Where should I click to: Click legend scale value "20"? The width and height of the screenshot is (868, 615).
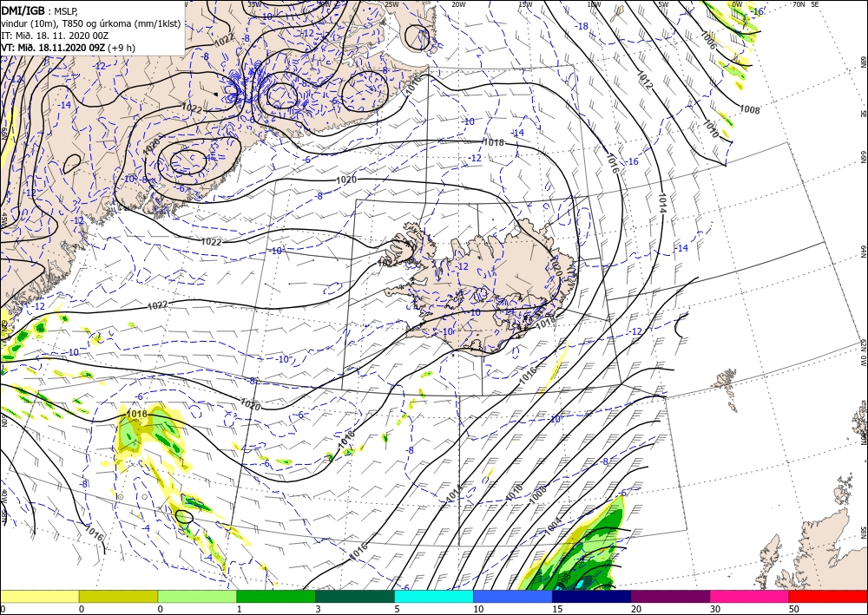tap(636, 609)
